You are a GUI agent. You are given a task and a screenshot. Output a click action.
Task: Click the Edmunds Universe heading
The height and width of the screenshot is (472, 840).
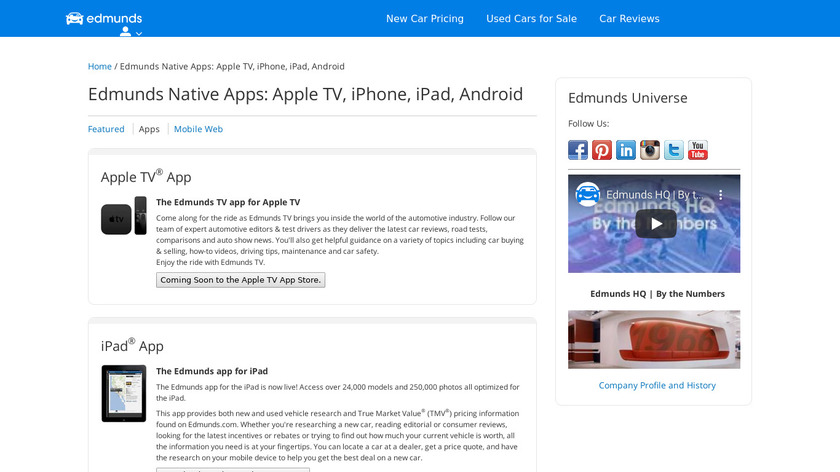pos(628,98)
